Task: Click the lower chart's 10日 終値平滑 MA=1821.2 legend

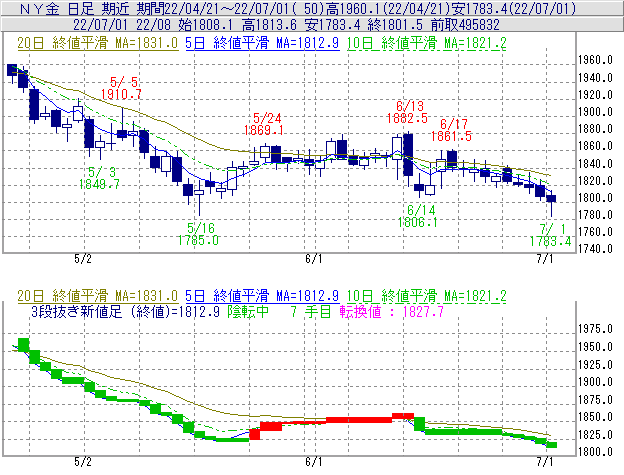Action: coord(427,296)
